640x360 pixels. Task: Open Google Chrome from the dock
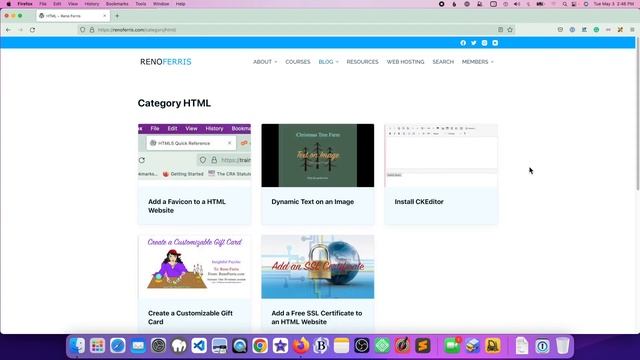click(x=260, y=346)
